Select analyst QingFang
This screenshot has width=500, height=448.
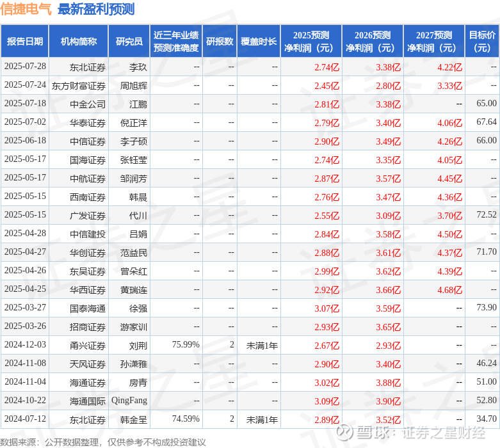tap(129, 401)
